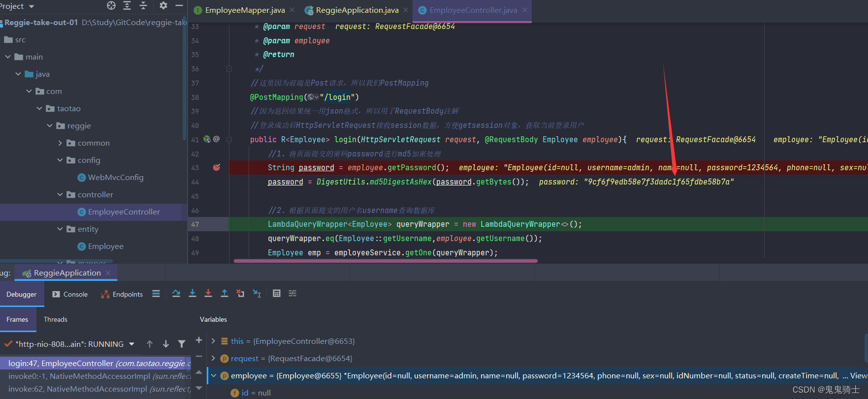Remove watch with minus icon

199,356
